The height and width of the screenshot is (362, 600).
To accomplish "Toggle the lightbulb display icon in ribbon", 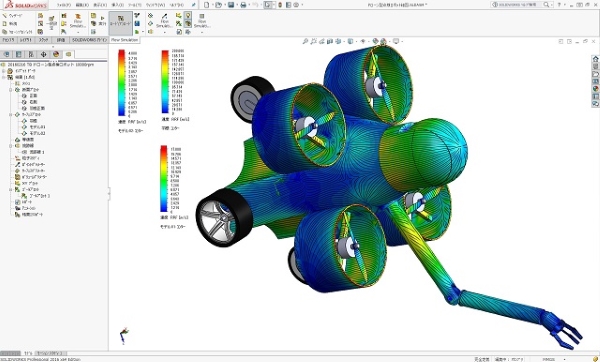I will click(188, 15).
